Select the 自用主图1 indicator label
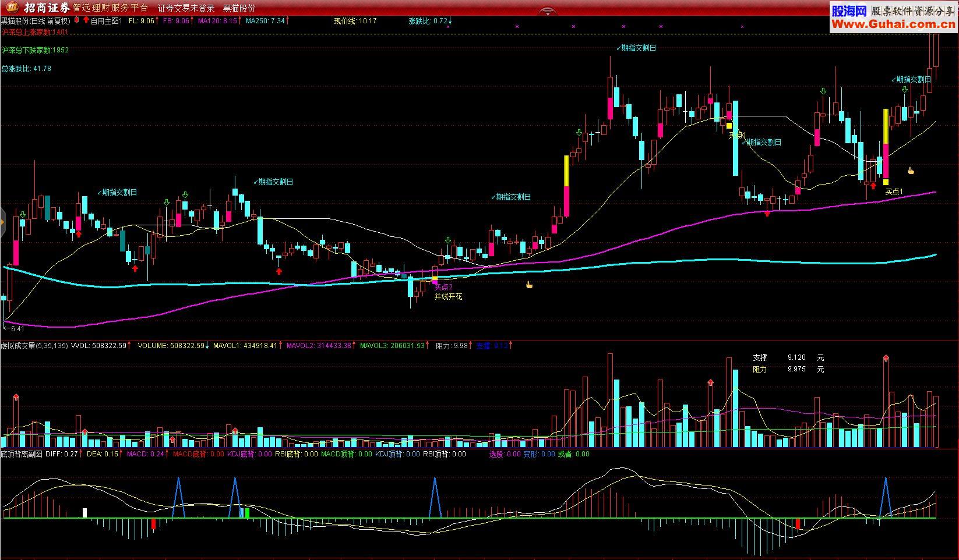 click(x=106, y=21)
